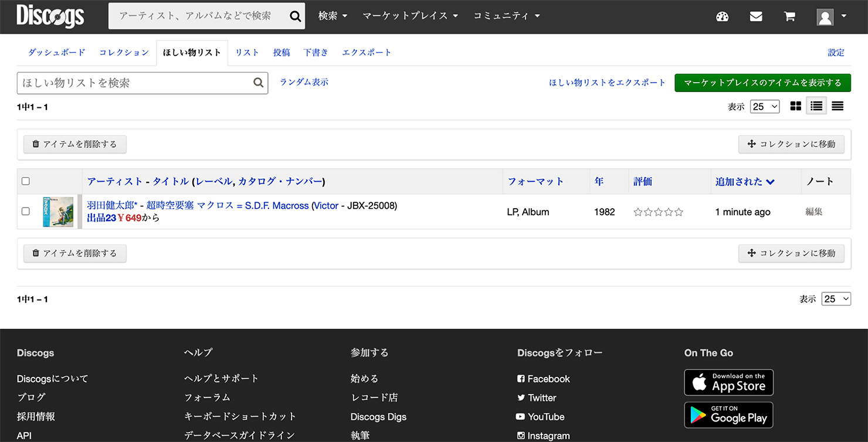Select the detailed list view icon
868x442 pixels.
816,106
